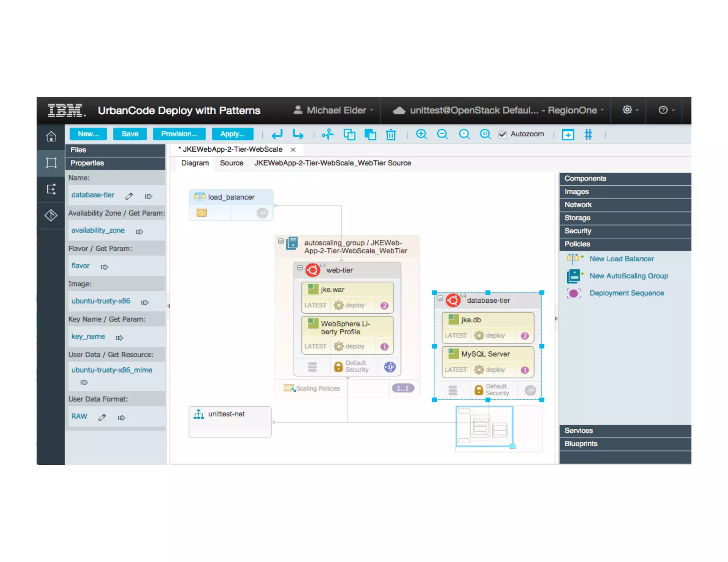This screenshot has height=562, width=728.
Task: Click the Apply... button
Action: click(x=232, y=134)
